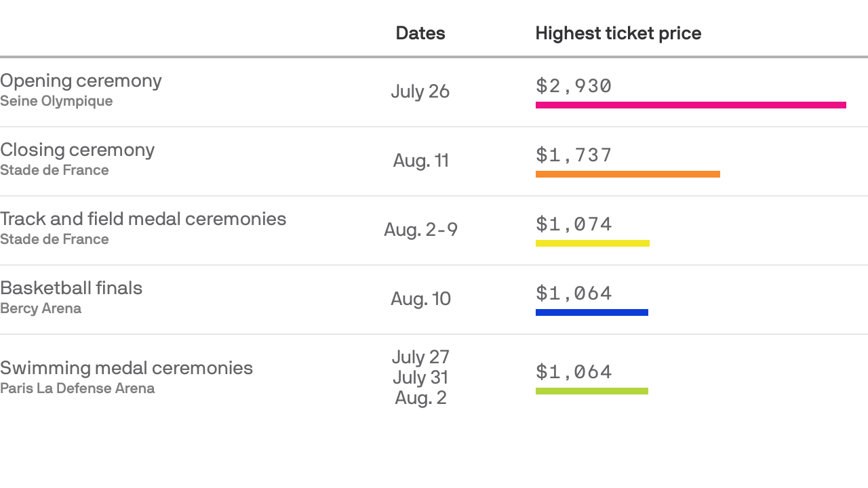Select the Opening ceremony row title
The width and height of the screenshot is (868, 488).
81,81
